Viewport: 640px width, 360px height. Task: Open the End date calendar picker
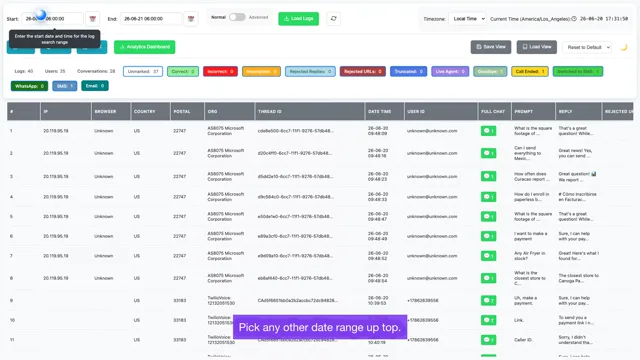[x=191, y=19]
